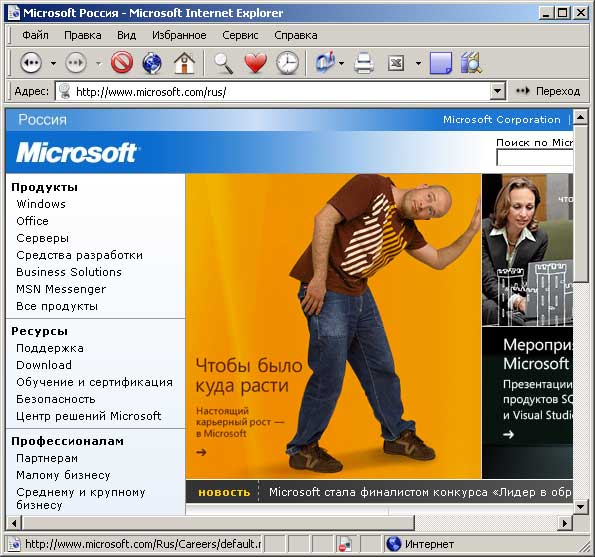This screenshot has height=557, width=595.
Task: Open the Все продукты link
Action: [57, 306]
